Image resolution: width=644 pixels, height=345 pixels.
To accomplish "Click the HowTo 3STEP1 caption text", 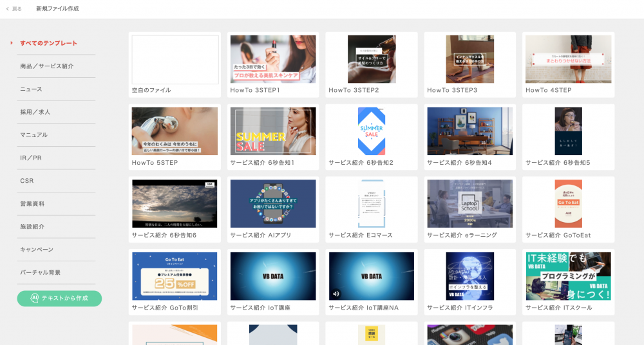I will [255, 90].
